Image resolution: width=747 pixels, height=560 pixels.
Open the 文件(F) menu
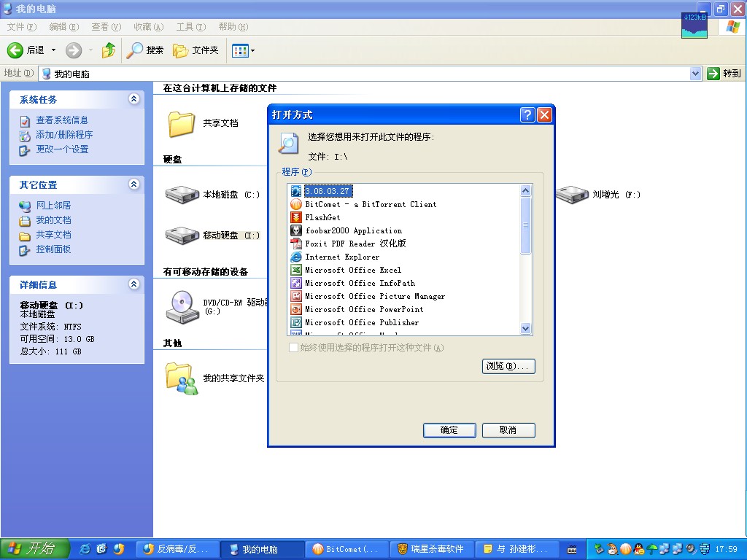pos(21,27)
